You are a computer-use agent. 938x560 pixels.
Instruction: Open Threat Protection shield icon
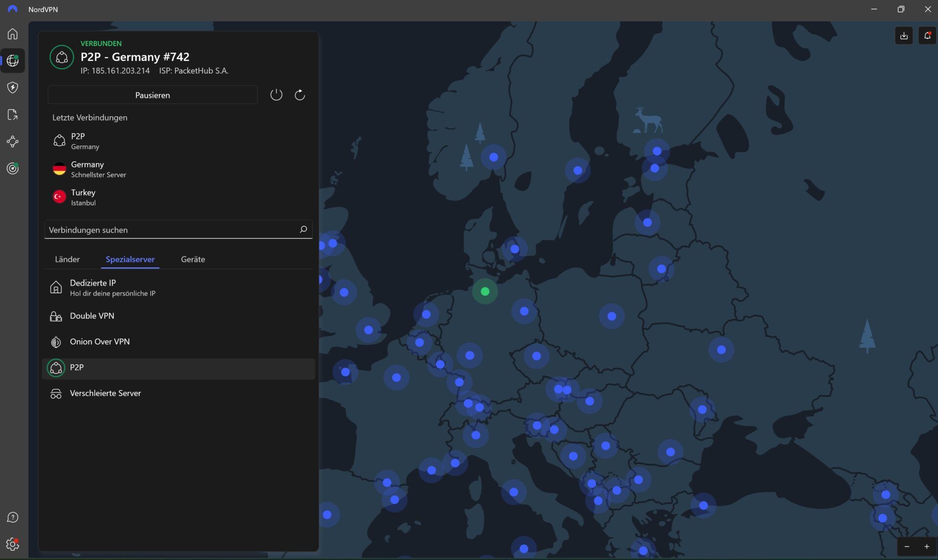pos(13,87)
